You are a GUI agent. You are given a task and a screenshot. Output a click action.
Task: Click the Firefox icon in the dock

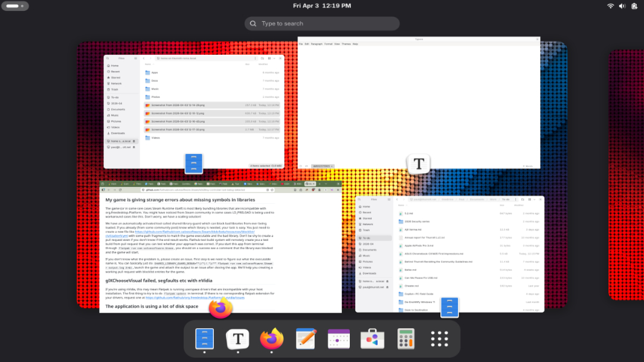[x=272, y=339]
